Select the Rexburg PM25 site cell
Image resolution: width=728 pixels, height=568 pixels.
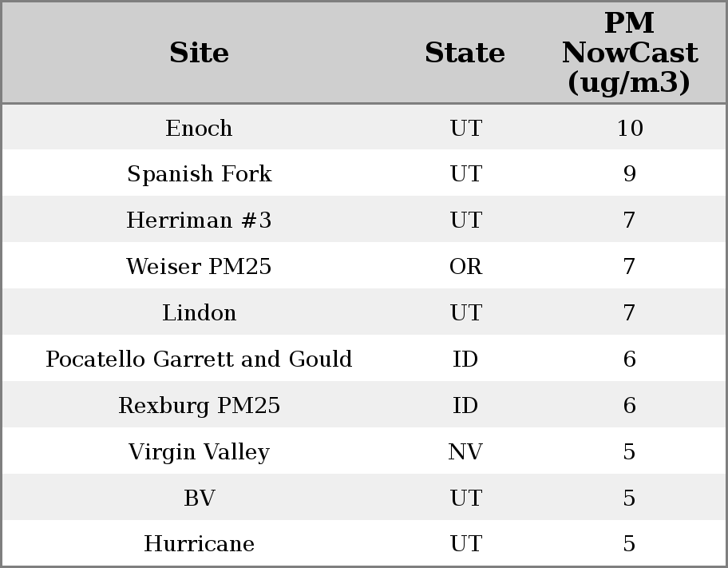pos(199,406)
